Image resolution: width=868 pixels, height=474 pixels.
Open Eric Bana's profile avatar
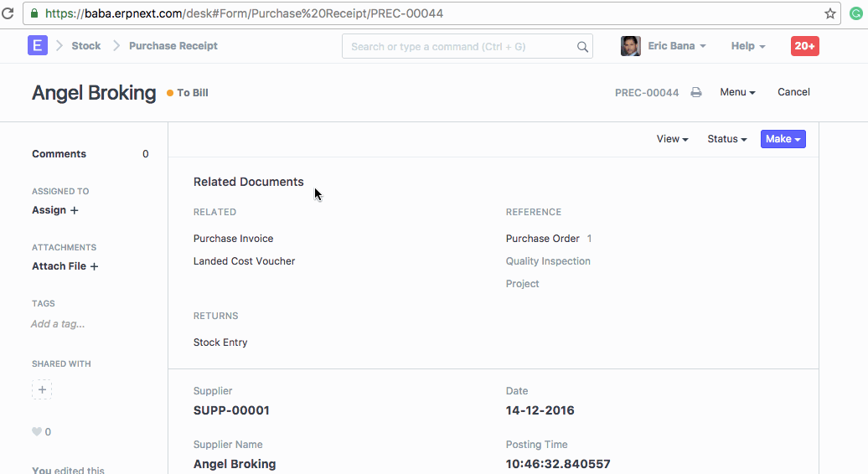631,46
